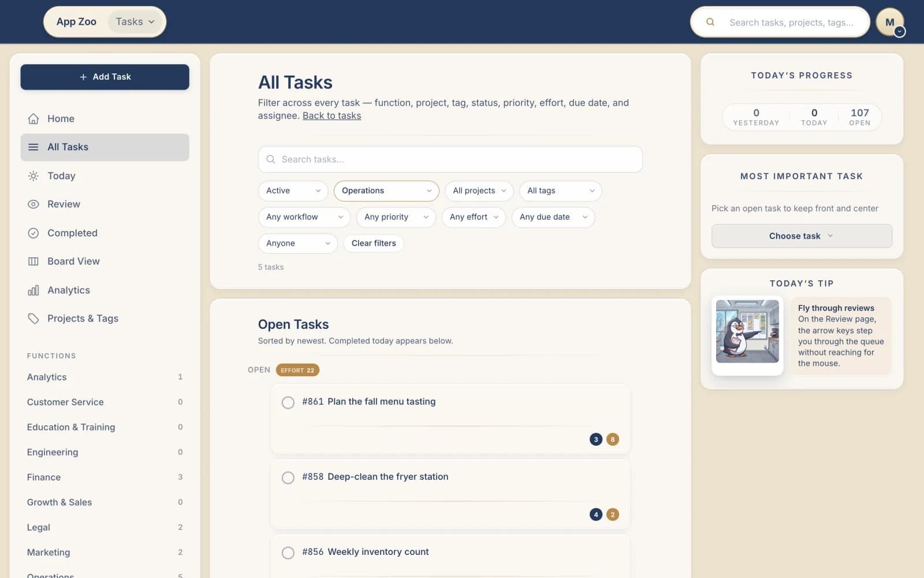Mark task #858 Deep-clean fryer station complete
924x578 pixels.
pos(288,477)
